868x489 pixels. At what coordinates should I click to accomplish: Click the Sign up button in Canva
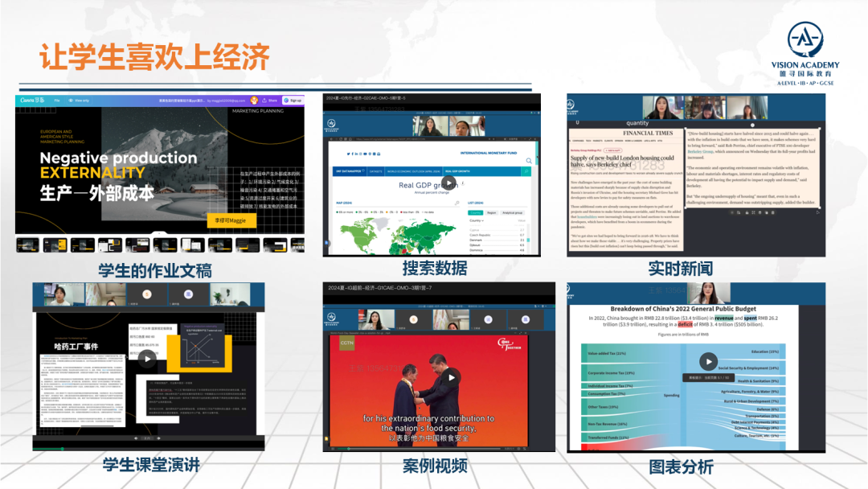[293, 101]
